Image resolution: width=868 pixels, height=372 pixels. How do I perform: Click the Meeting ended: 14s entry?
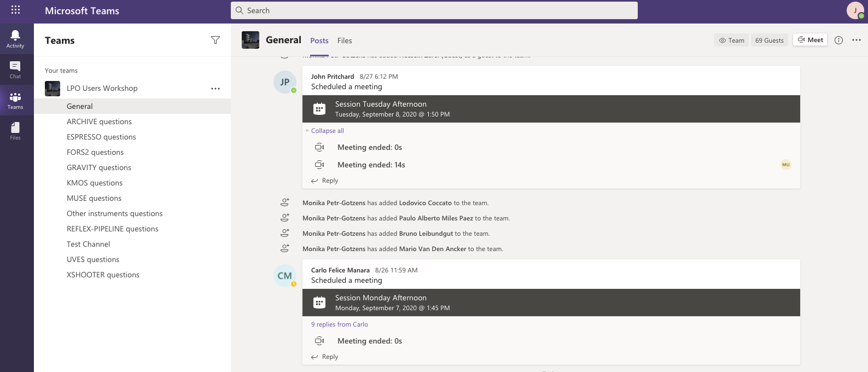pos(371,165)
